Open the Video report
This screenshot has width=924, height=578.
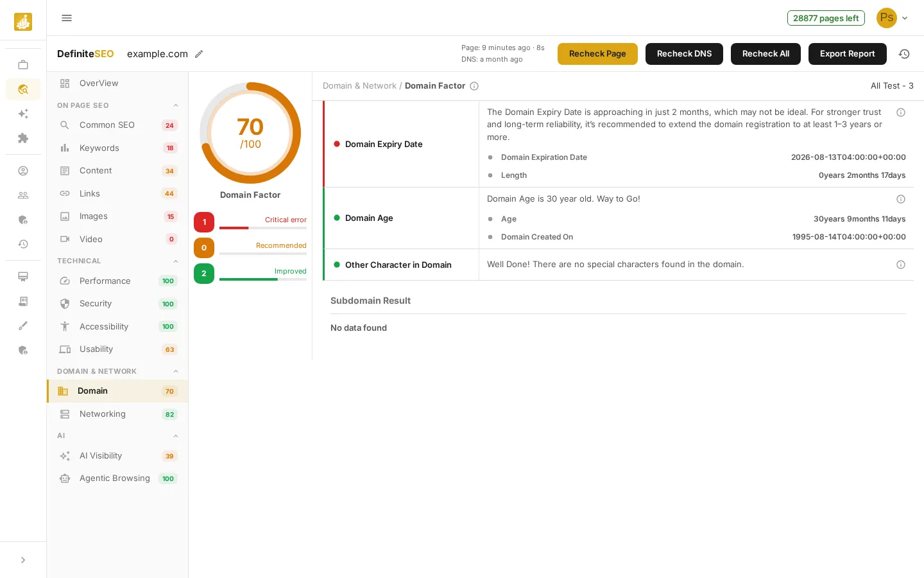pos(117,239)
